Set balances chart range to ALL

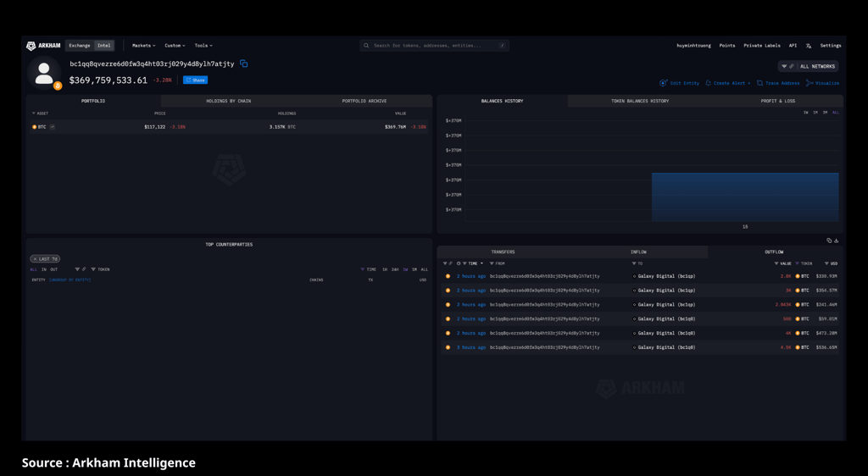836,113
